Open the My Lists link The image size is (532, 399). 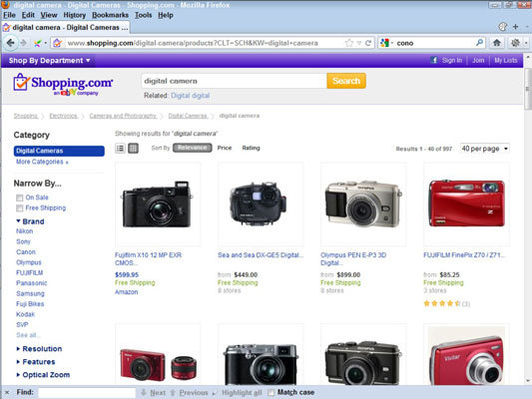[x=505, y=60]
